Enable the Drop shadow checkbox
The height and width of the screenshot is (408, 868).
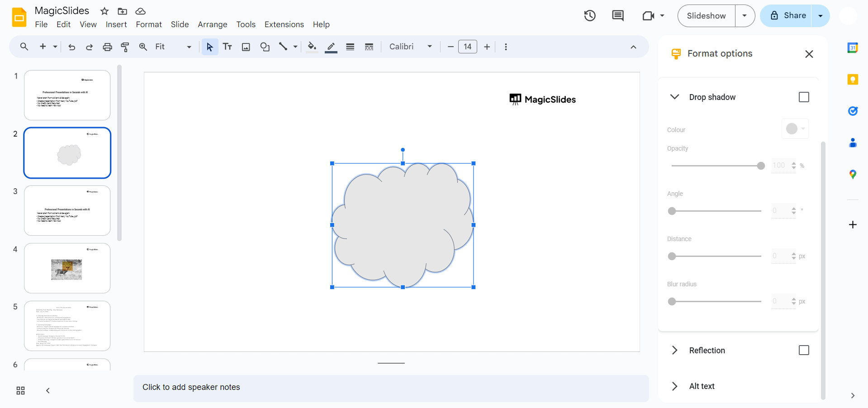pyautogui.click(x=804, y=97)
